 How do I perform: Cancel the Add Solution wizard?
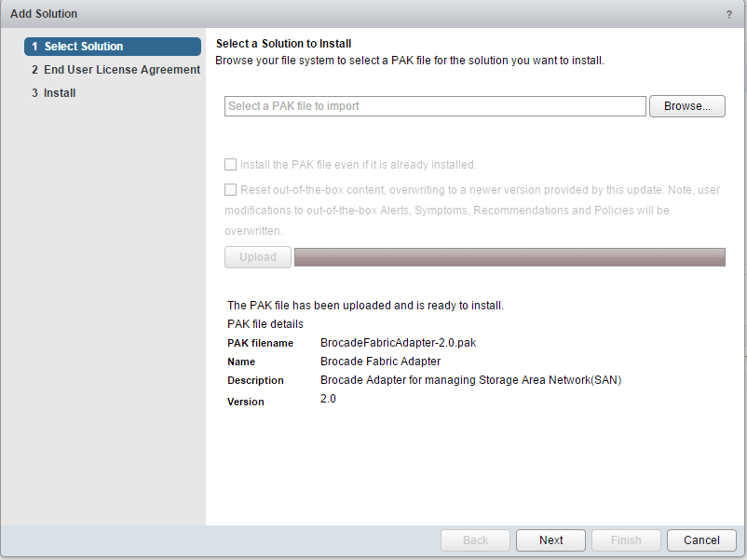701,540
